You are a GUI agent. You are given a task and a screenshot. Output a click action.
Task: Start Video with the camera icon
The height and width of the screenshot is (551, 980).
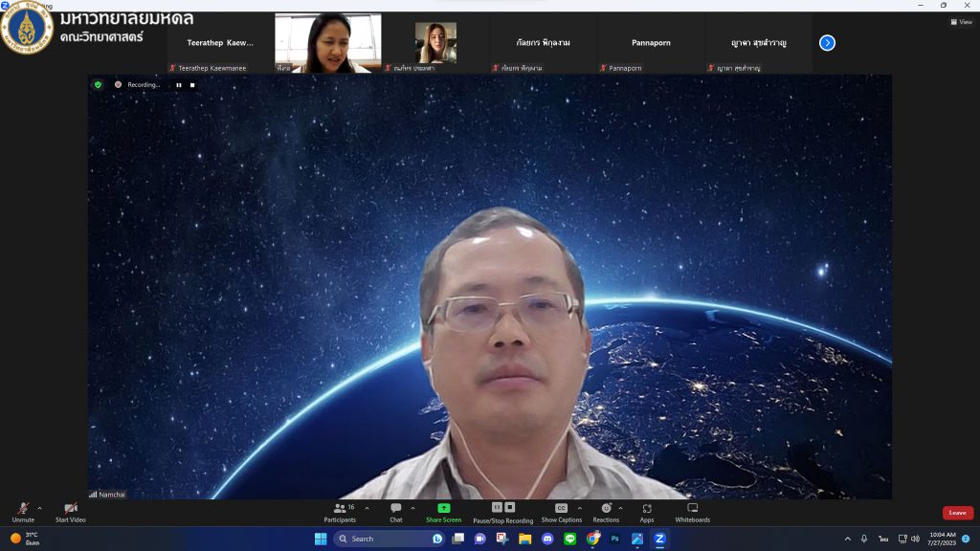point(70,509)
